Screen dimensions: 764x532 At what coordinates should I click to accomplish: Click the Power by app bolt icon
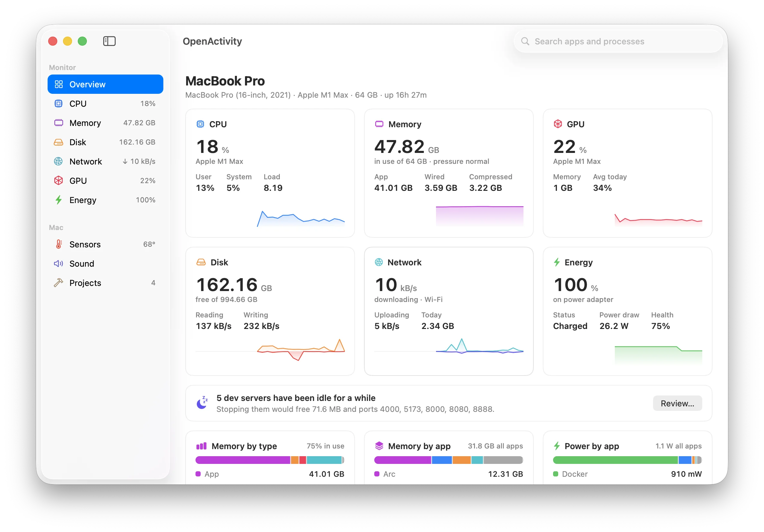point(557,446)
